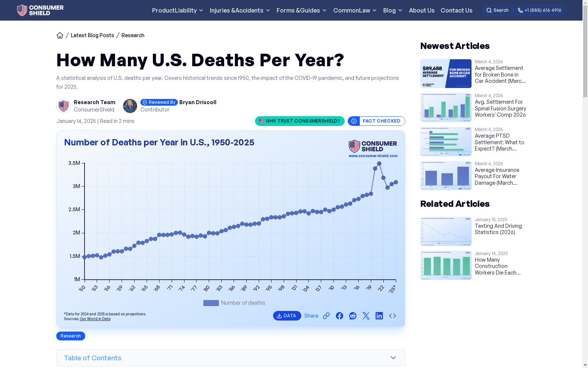
Task: Click the Search field in header
Action: [498, 10]
